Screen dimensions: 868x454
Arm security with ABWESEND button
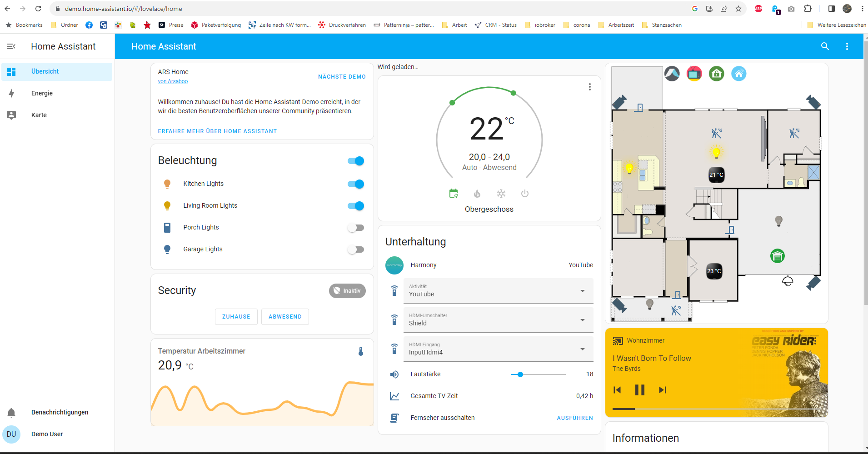pos(285,317)
